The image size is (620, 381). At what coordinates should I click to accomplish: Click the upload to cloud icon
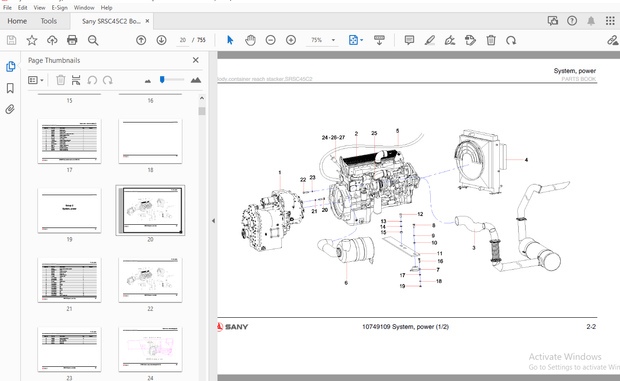(52, 40)
